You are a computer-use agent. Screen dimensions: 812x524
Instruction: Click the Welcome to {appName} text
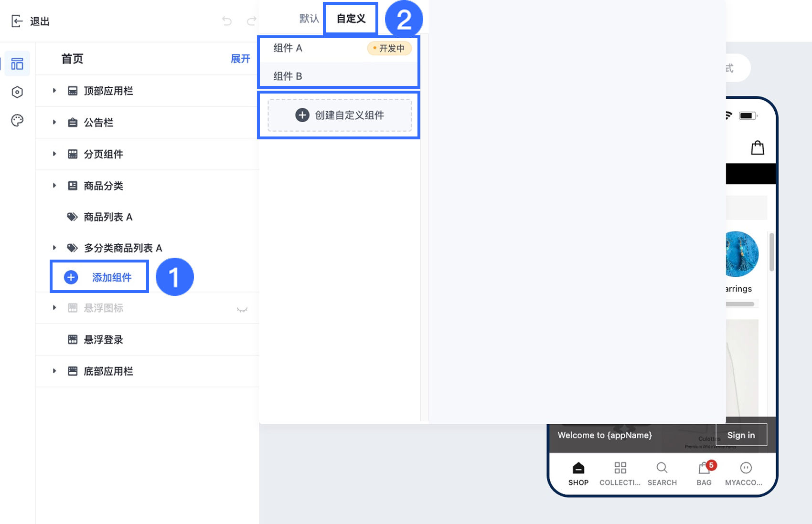605,435
